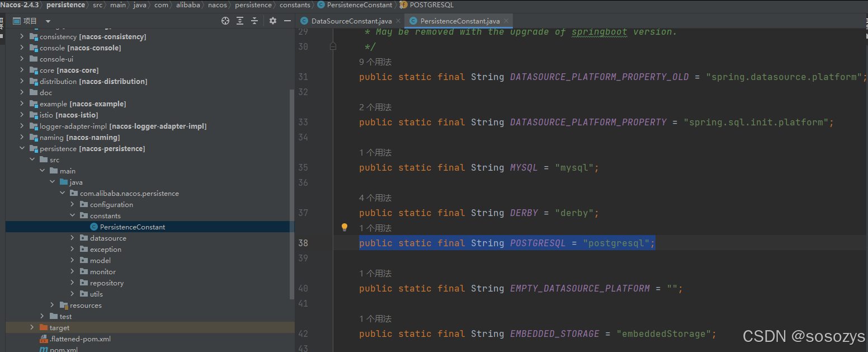
Task: Click the DataSourceConstant.java tab file icon
Action: pyautogui.click(x=304, y=21)
